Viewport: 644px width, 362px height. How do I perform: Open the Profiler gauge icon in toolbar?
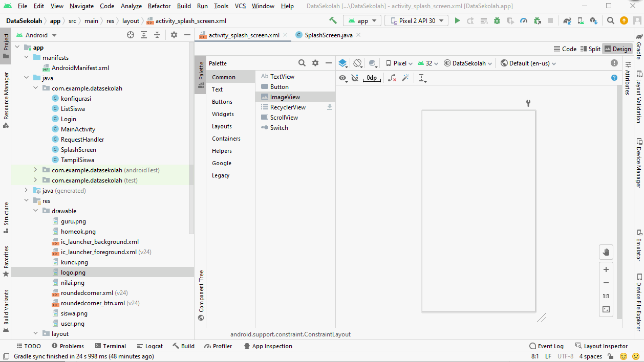coord(523,21)
